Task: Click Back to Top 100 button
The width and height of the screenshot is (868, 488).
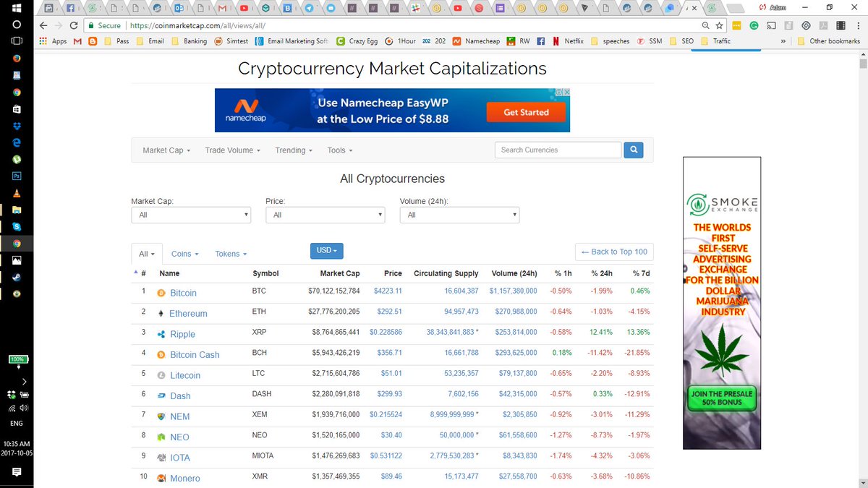Action: coord(614,252)
